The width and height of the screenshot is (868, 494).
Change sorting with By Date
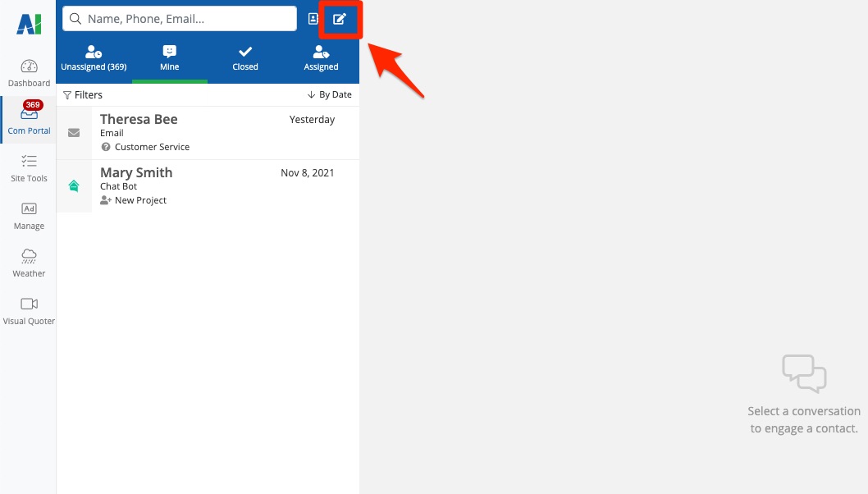coord(330,95)
